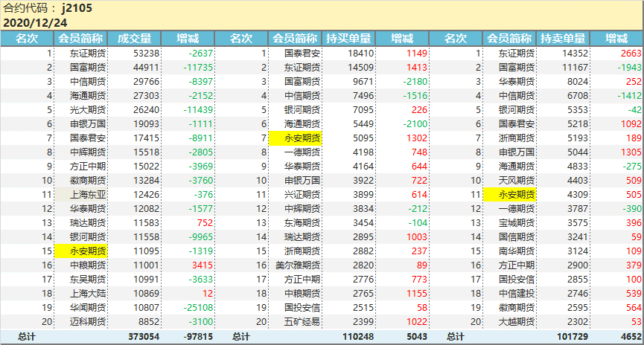The height and width of the screenshot is (345, 644).
Task: Select the date 2020/12/24
Action: point(35,22)
